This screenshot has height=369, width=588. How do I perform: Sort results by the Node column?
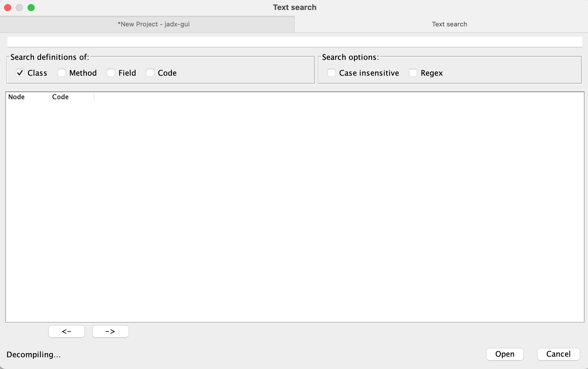coord(16,97)
